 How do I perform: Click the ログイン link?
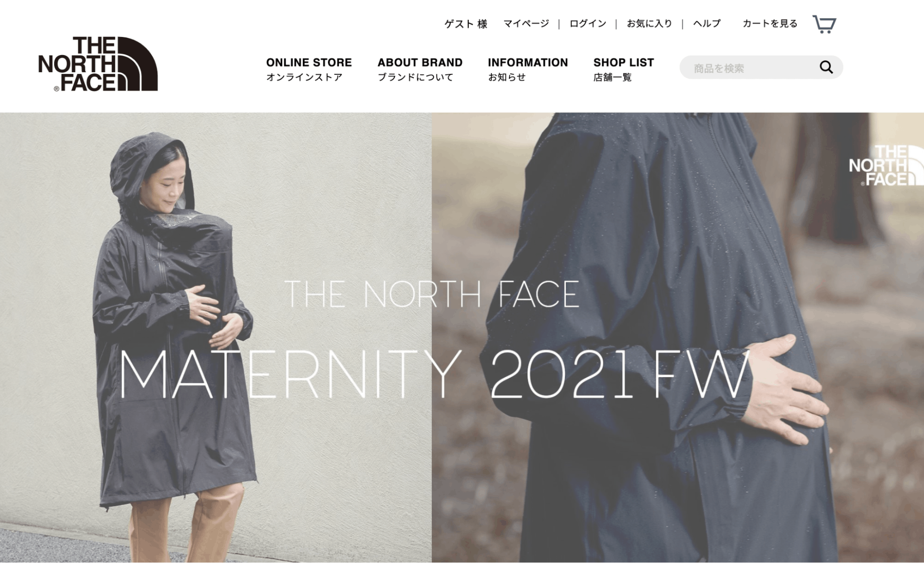(x=587, y=24)
